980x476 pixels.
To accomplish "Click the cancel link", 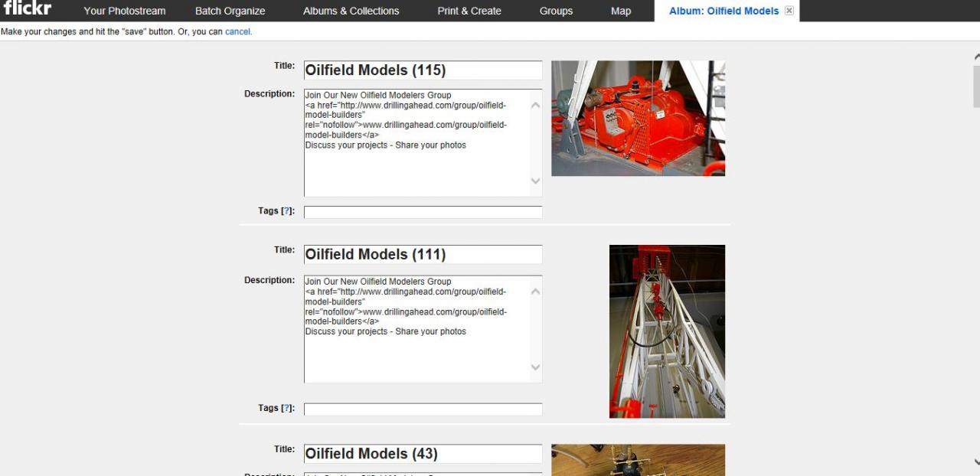I will point(237,32).
